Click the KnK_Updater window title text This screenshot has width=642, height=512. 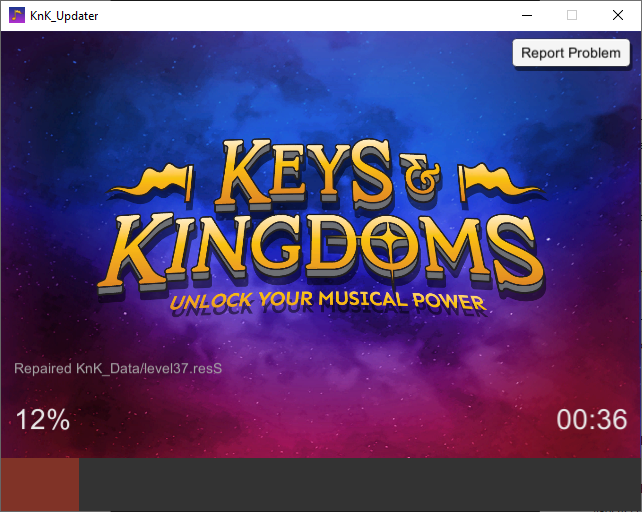(64, 15)
